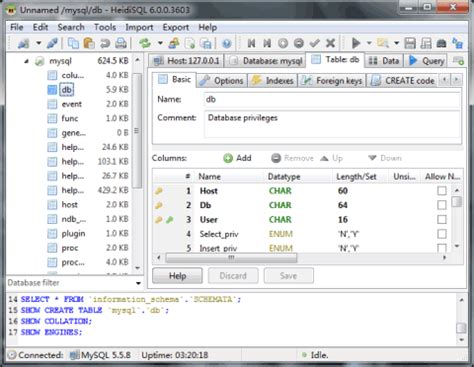Switch to Host: 127.0.0.1 tab

(186, 61)
